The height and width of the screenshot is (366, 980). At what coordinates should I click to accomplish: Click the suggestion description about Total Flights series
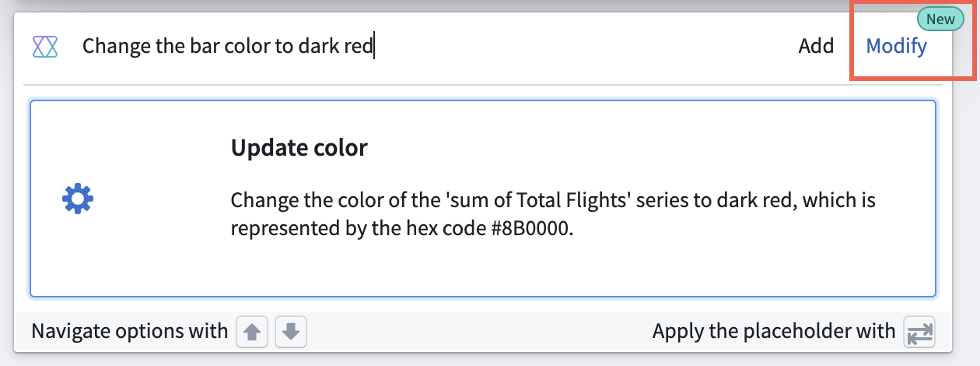point(553,215)
